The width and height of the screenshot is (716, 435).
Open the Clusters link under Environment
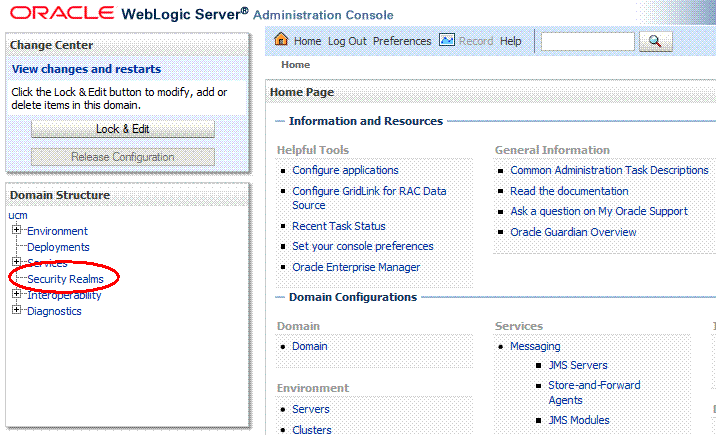point(312,430)
